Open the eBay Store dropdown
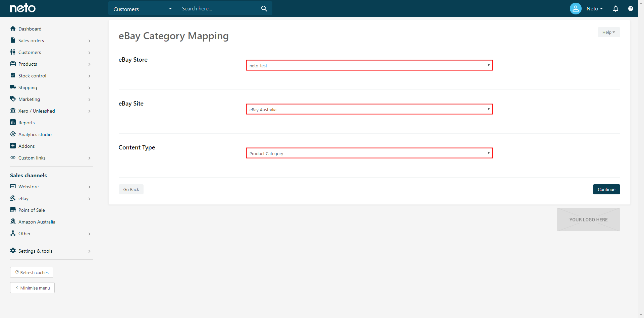 coord(369,65)
